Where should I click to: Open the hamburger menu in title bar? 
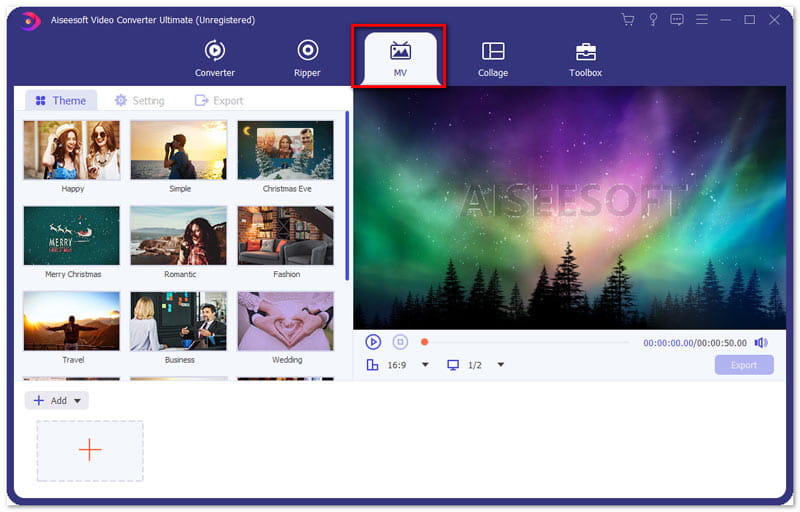tap(702, 20)
